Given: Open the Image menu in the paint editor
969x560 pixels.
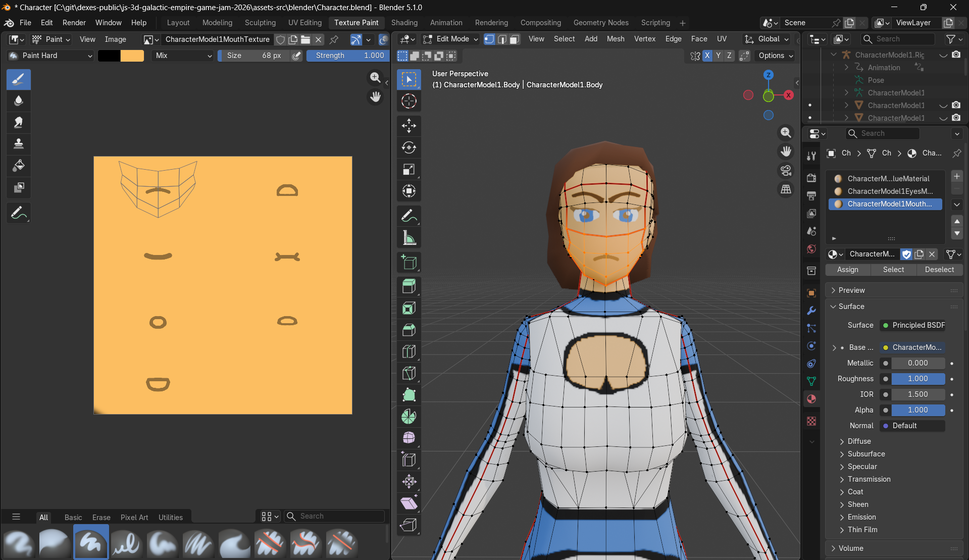Looking at the screenshot, I should point(115,39).
